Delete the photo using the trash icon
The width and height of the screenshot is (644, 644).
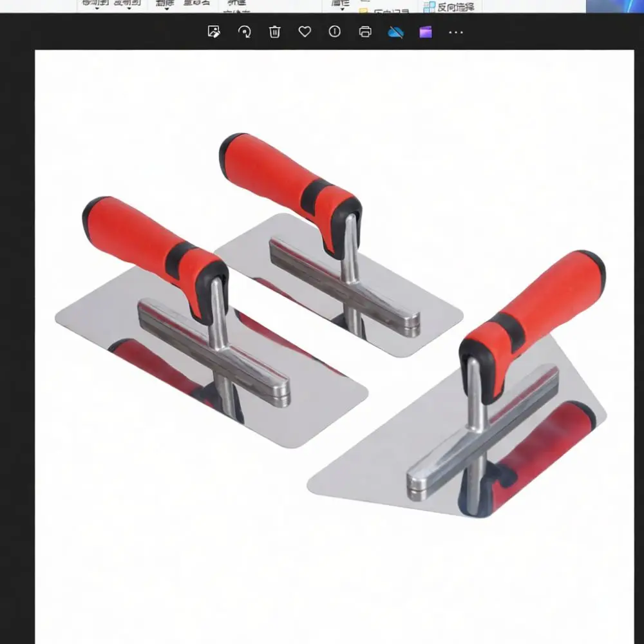pyautogui.click(x=274, y=32)
